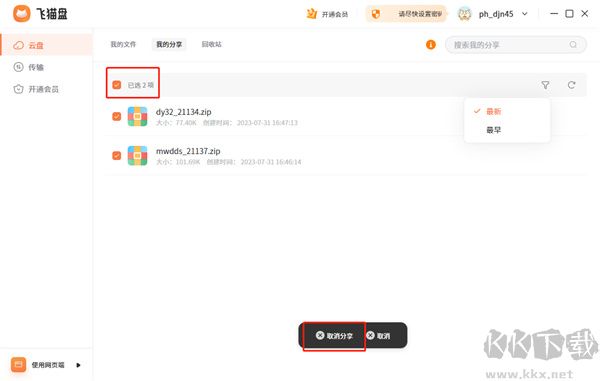Switch to the 我的文件 tab
This screenshot has width=600, height=381.
[123, 44]
